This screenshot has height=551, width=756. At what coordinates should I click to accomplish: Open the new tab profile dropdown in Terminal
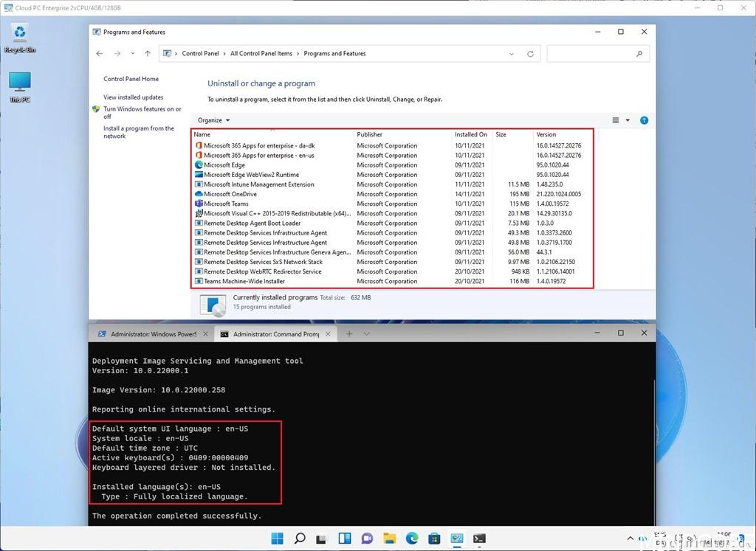pos(366,334)
